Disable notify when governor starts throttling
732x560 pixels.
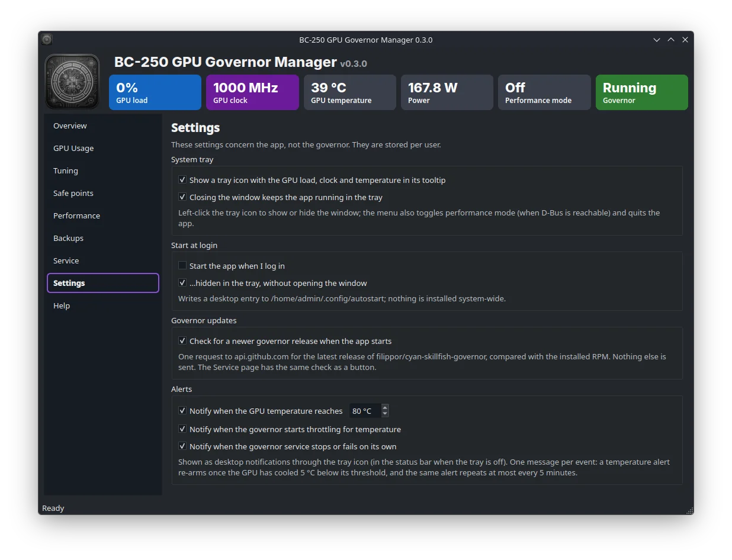(182, 429)
